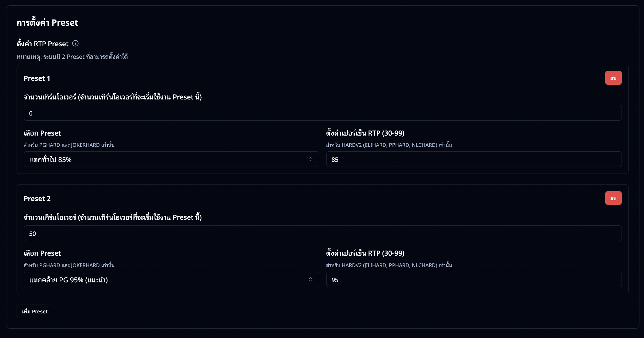Delete Preset 1 with its red ลบ button
This screenshot has height=338, width=644.
click(x=613, y=78)
